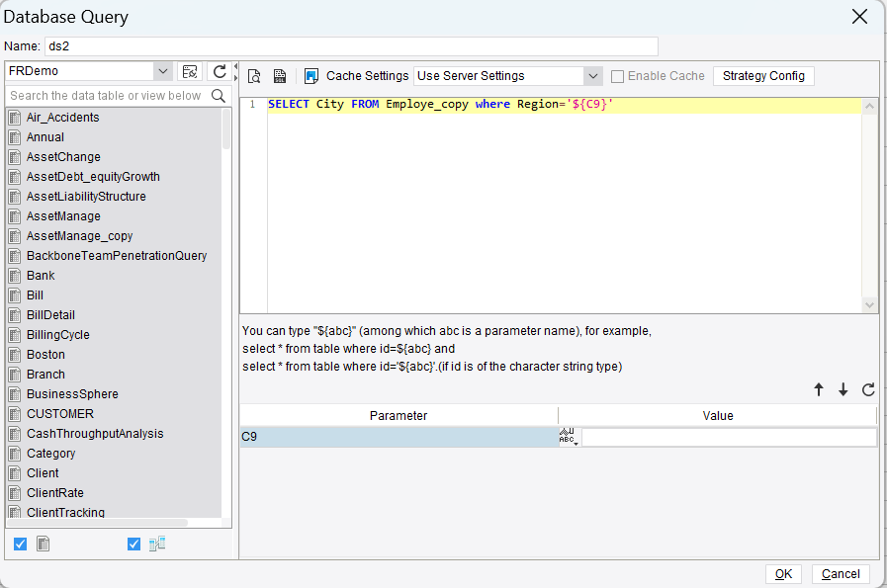Click the OK button to confirm query
Image resolution: width=887 pixels, height=588 pixels.
coord(783,573)
